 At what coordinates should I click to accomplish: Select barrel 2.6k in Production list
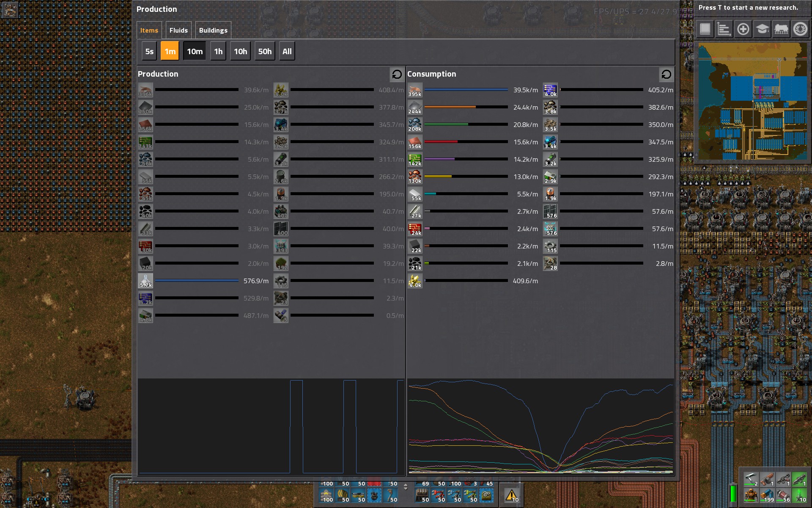coord(281,177)
